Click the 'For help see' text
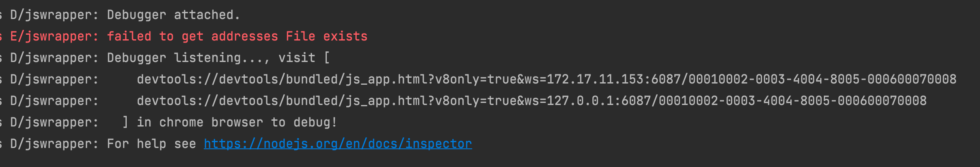Screen dimensions: 980x167 tap(151, 144)
